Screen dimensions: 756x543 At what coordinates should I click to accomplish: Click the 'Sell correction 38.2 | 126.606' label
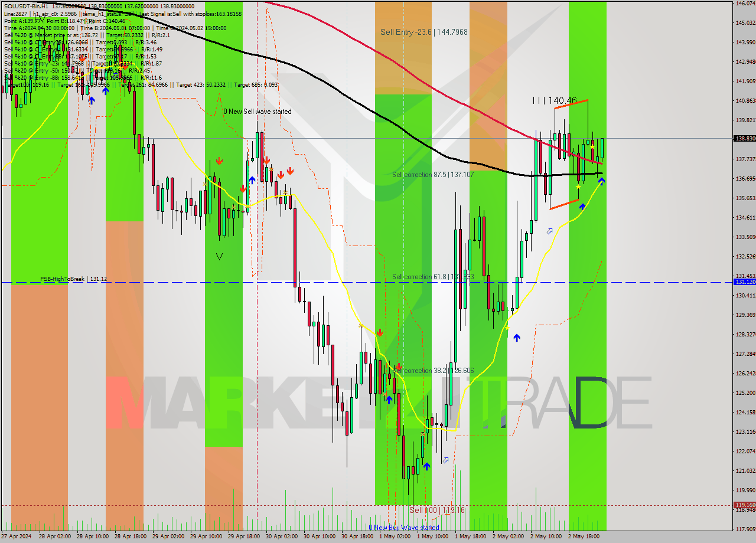click(x=433, y=371)
